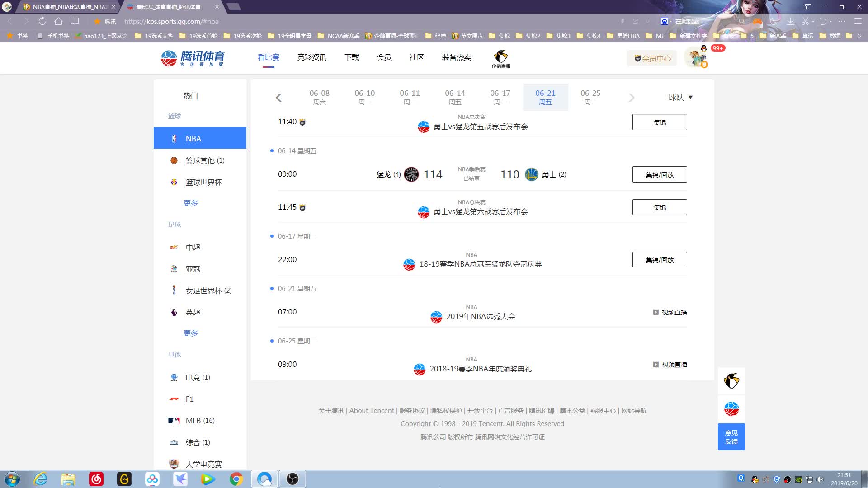Open the browser home page icon
This screenshot has height=488, width=868.
[x=58, y=21]
